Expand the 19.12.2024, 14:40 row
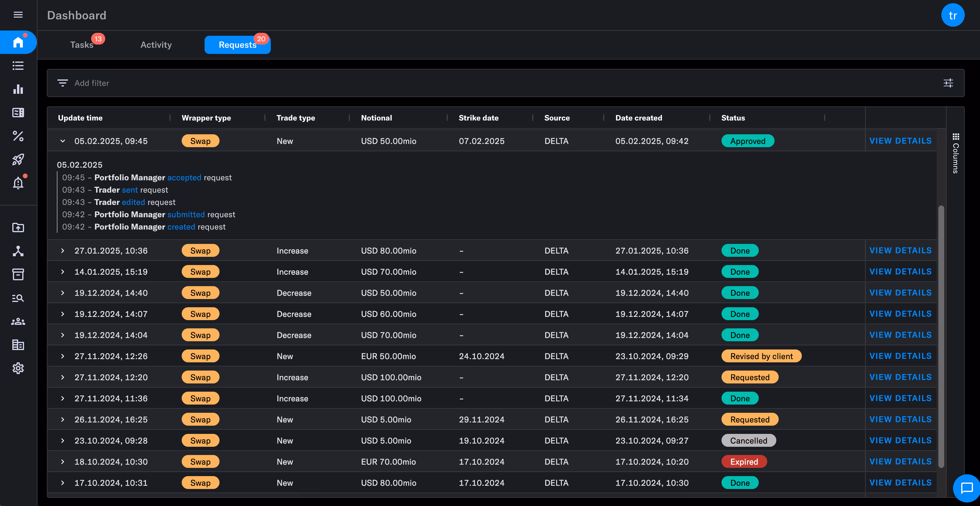 tap(63, 293)
